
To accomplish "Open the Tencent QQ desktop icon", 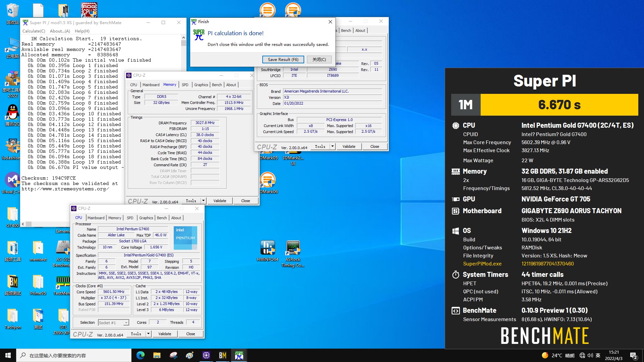I will 12,115.
